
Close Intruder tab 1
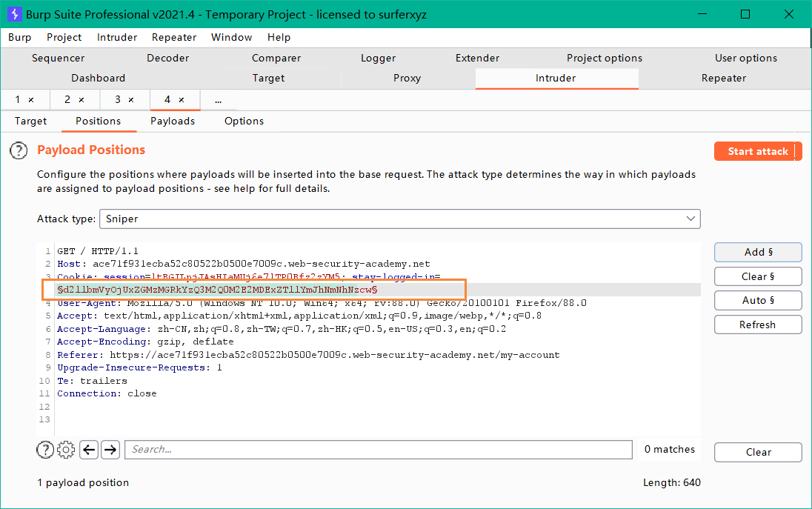click(x=31, y=100)
